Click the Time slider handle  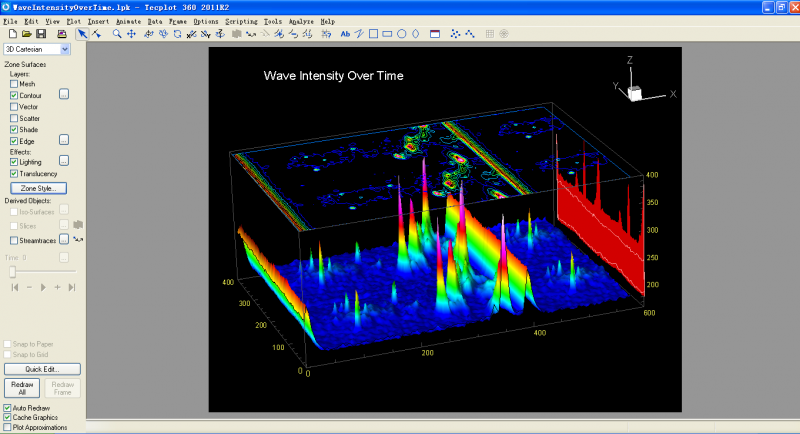[12, 271]
